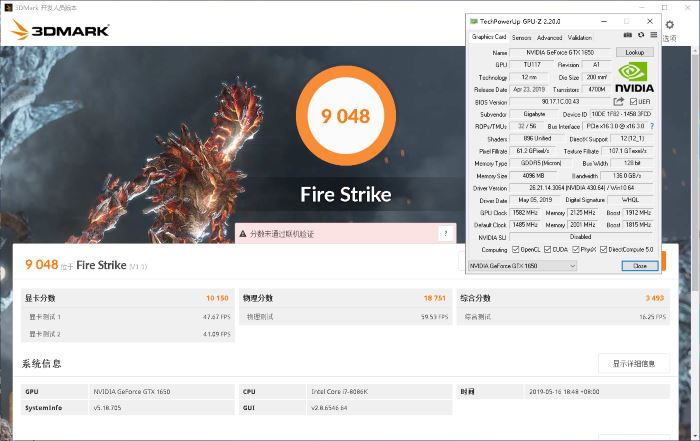Click the validation warning help icon
The height and width of the screenshot is (441, 700).
pyautogui.click(x=445, y=233)
